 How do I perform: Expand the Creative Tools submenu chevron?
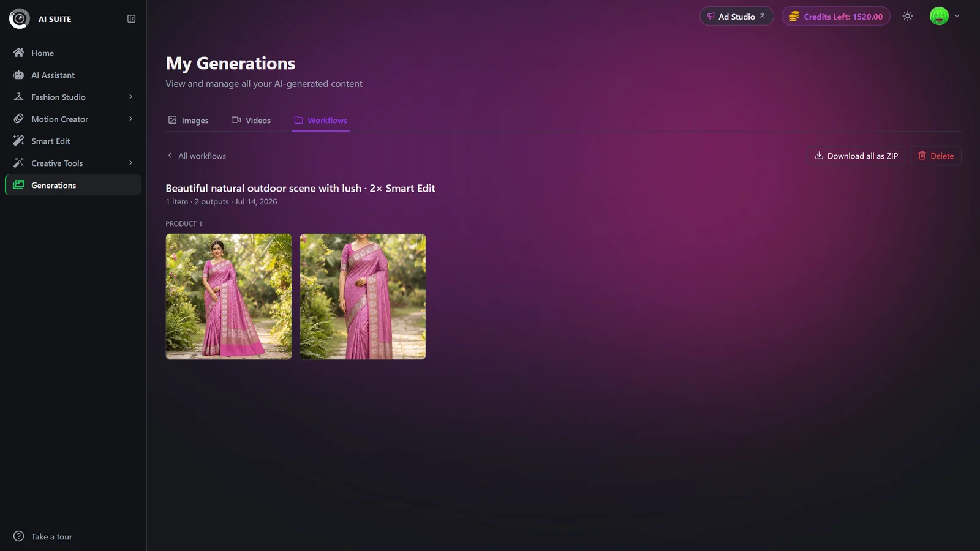(130, 163)
